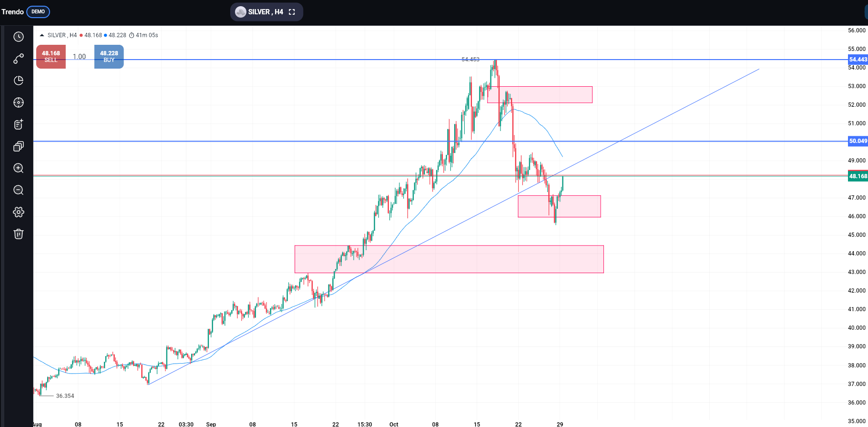Select the line drawing tool

19,59
